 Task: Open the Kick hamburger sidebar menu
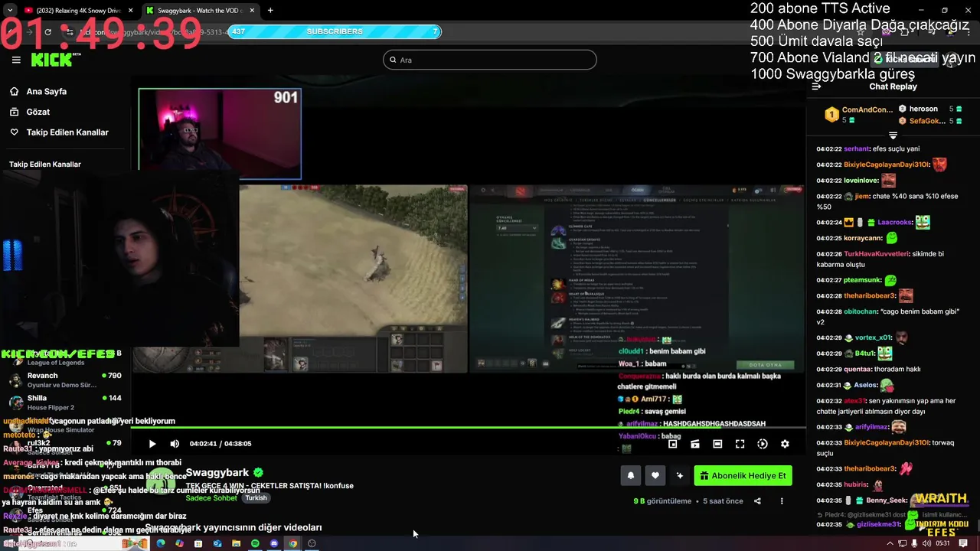tap(16, 60)
